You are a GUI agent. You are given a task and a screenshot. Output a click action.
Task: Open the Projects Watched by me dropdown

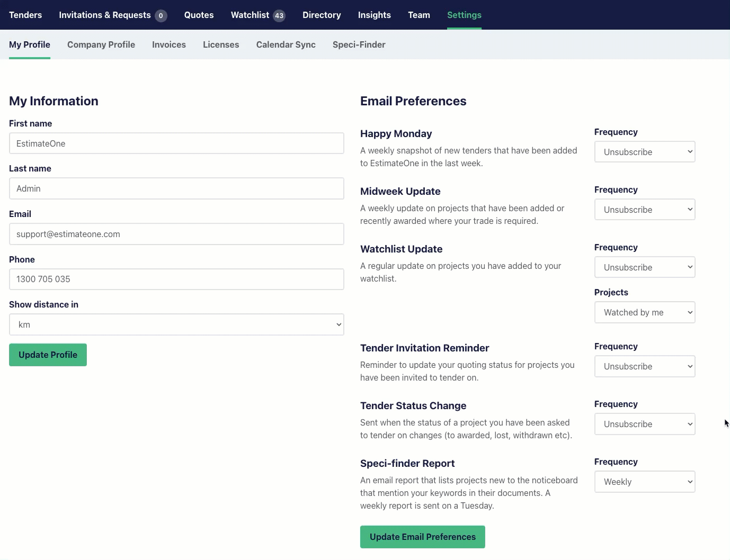click(x=645, y=312)
